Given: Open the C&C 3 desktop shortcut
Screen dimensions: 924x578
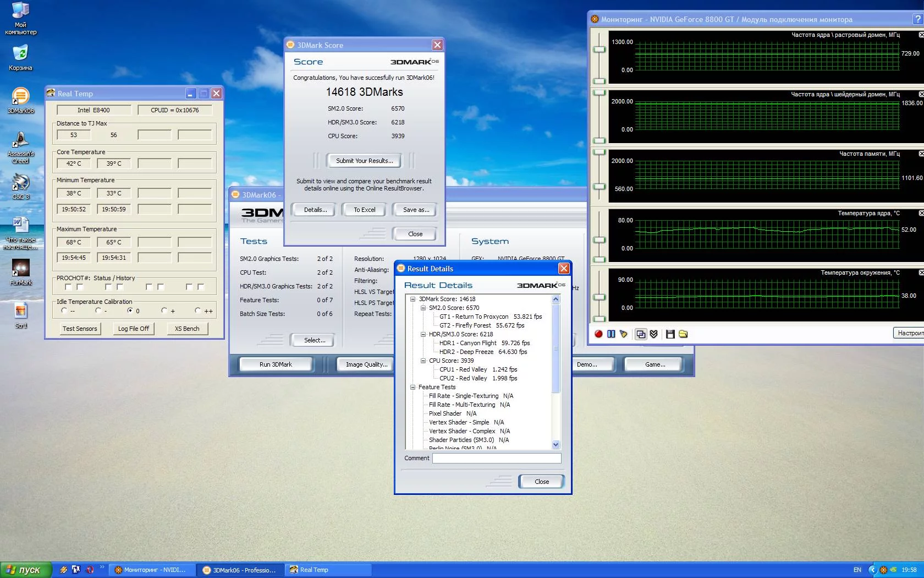Looking at the screenshot, I should click(x=20, y=187).
